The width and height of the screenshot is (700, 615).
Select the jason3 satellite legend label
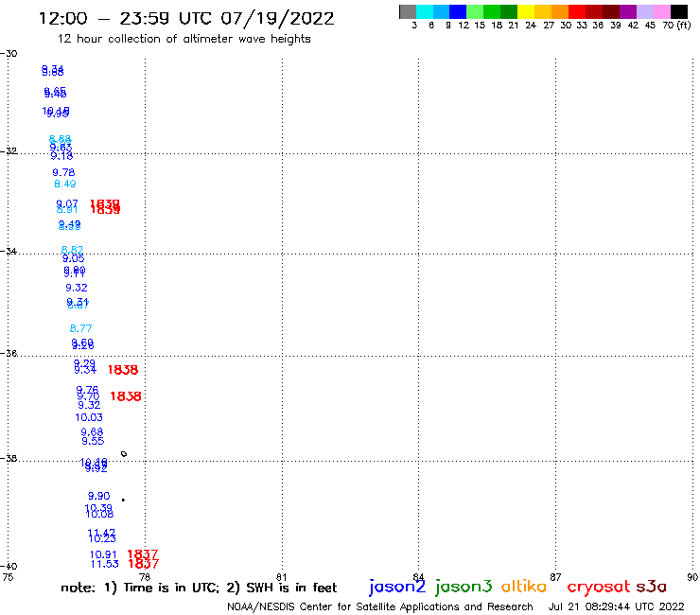tap(464, 587)
